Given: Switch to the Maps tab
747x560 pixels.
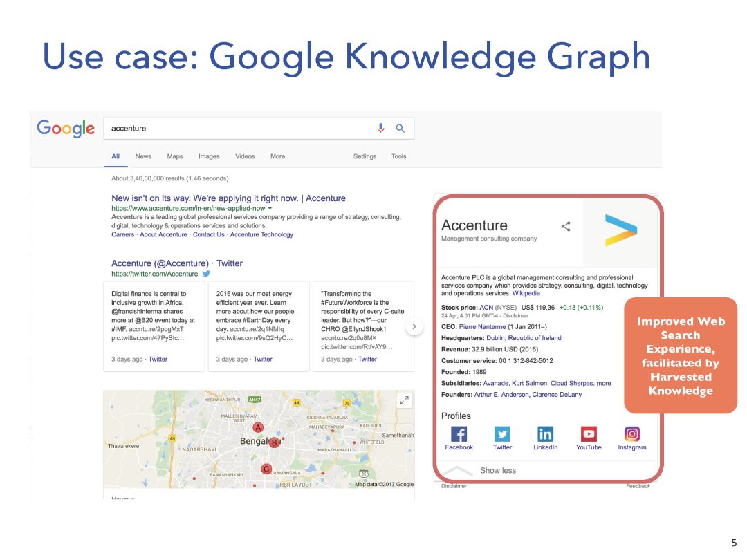Looking at the screenshot, I should [x=175, y=156].
